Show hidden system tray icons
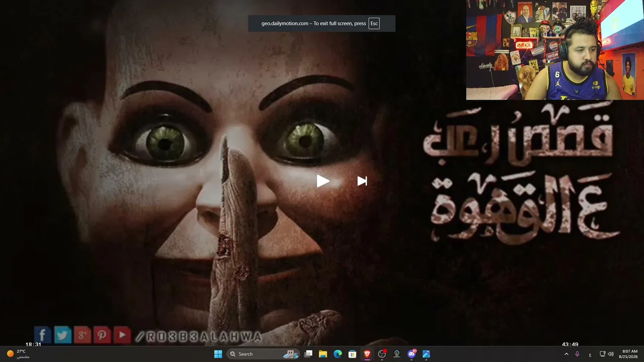The width and height of the screenshot is (644, 362). click(x=566, y=354)
